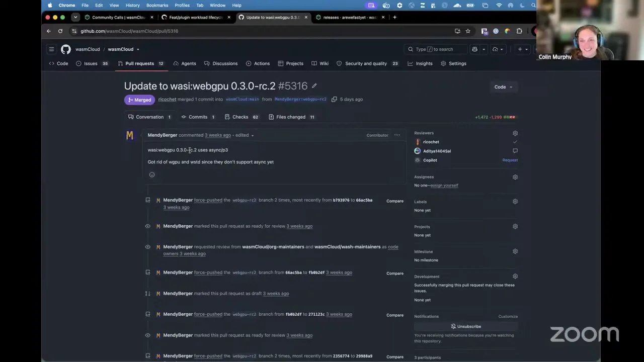Open the Bookmarks menu in the menu bar
Image resolution: width=644 pixels, height=362 pixels.
tap(157, 5)
